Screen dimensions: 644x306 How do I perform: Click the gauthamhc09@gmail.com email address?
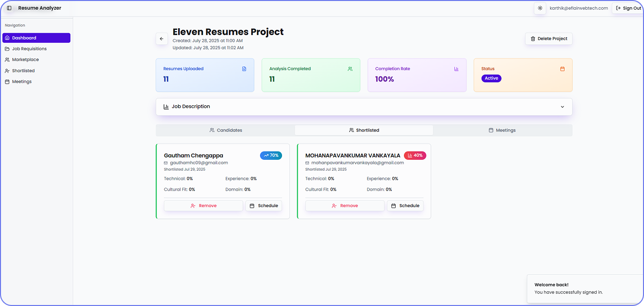pyautogui.click(x=199, y=163)
